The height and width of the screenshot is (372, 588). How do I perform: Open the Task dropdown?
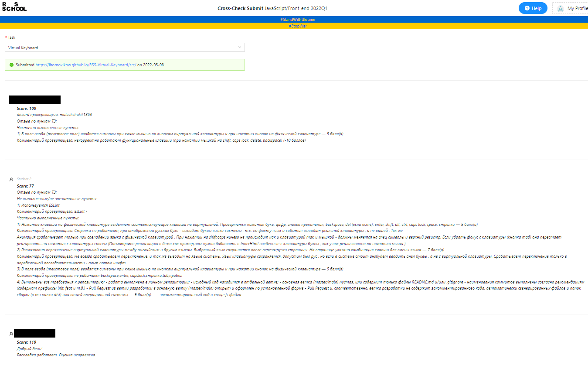(124, 47)
